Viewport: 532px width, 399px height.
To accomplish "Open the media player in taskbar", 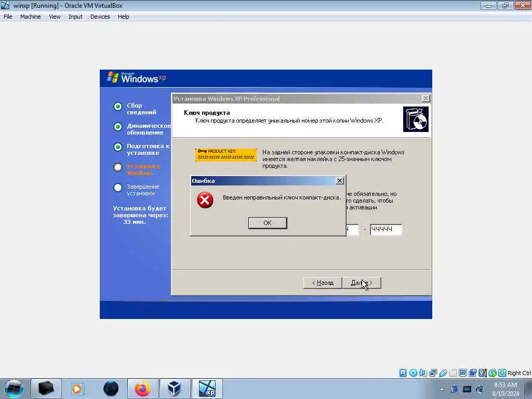I will [77, 389].
